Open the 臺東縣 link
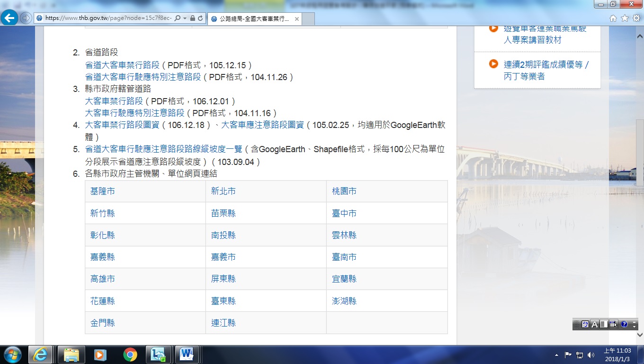 click(x=224, y=301)
